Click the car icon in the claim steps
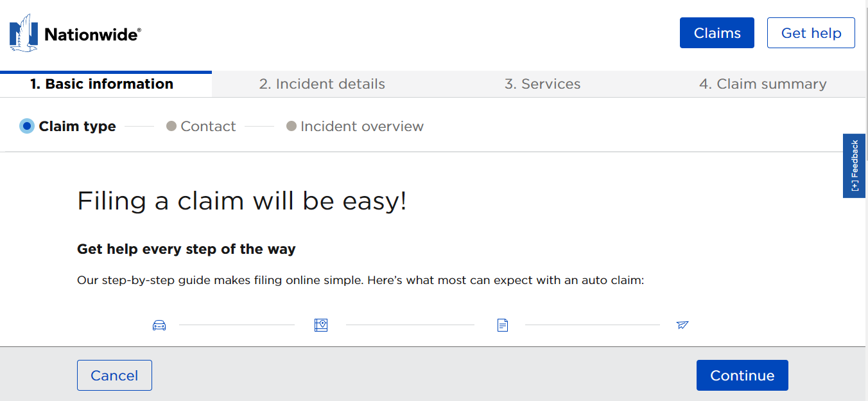 pos(159,325)
